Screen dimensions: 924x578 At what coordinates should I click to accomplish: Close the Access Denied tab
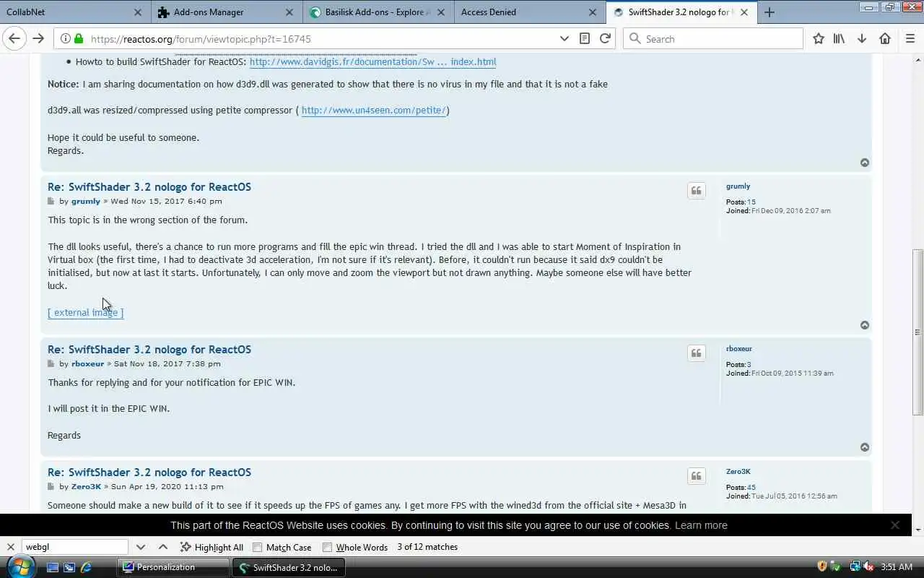593,12
